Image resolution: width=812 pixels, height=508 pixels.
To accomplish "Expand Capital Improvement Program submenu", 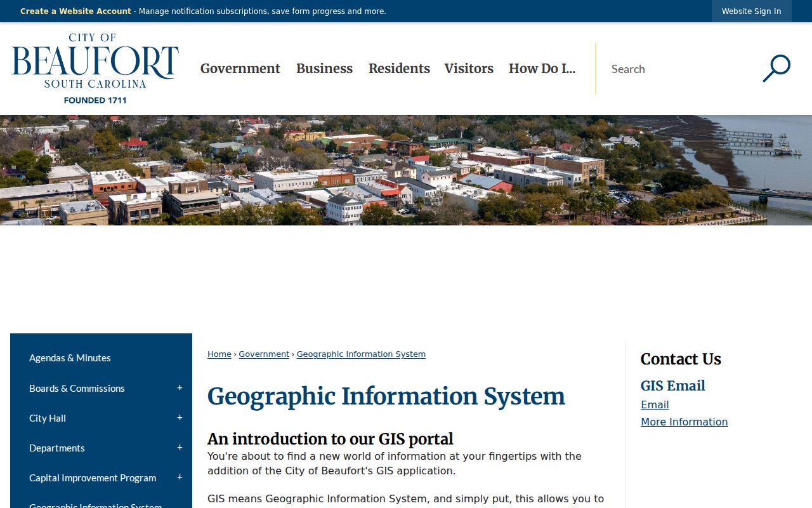I will point(180,478).
